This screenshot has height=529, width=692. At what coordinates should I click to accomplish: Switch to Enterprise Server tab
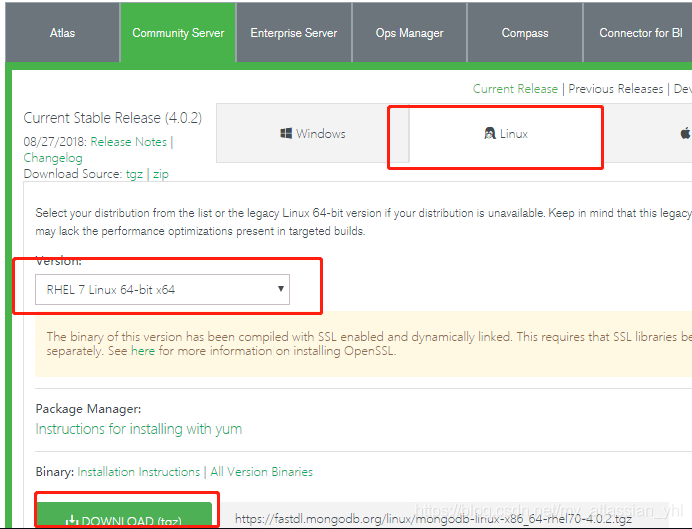[x=294, y=33]
